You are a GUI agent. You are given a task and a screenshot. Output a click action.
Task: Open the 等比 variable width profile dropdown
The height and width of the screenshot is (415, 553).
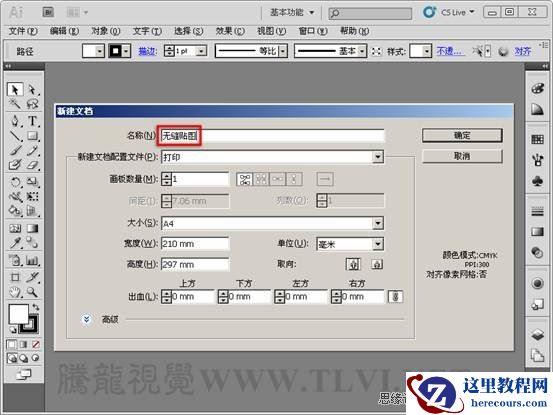pos(283,51)
